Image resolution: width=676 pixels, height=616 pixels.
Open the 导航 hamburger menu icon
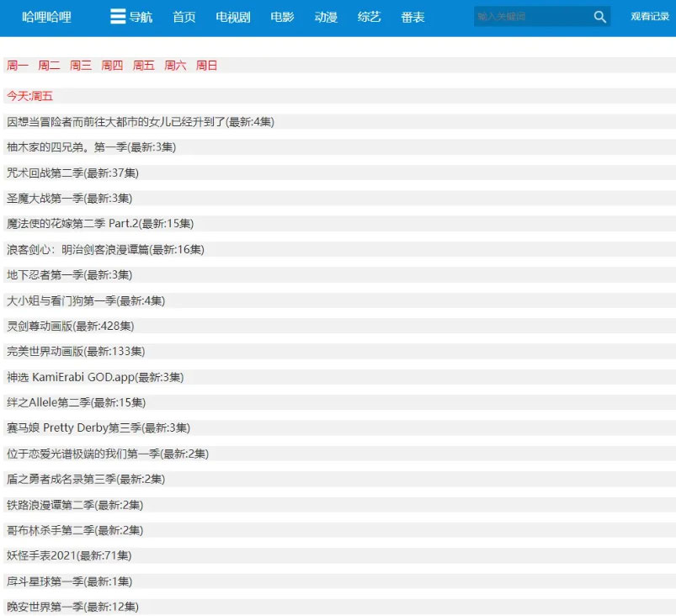(x=118, y=16)
